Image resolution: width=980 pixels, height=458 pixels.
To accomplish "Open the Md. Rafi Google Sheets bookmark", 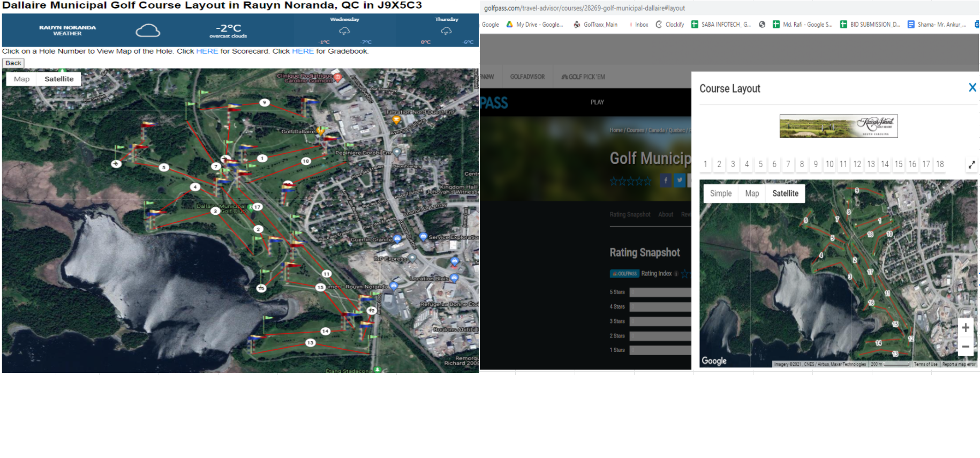I will 802,24.
